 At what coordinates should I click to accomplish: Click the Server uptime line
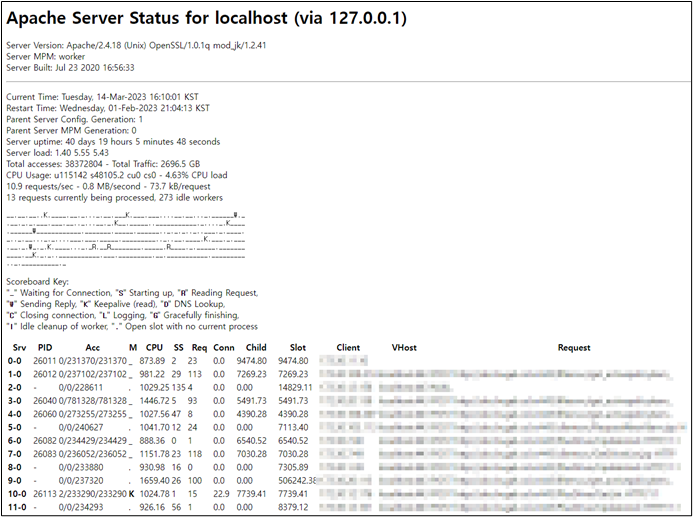point(113,142)
